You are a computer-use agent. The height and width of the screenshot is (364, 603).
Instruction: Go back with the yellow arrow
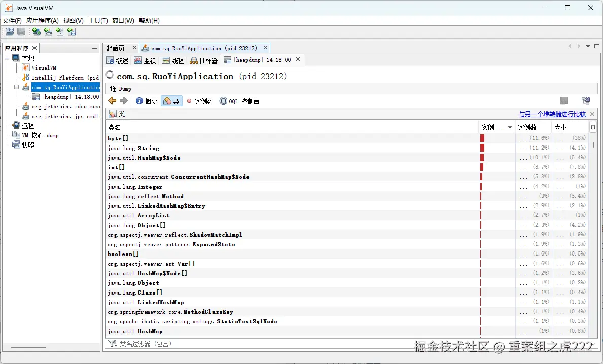coord(112,101)
